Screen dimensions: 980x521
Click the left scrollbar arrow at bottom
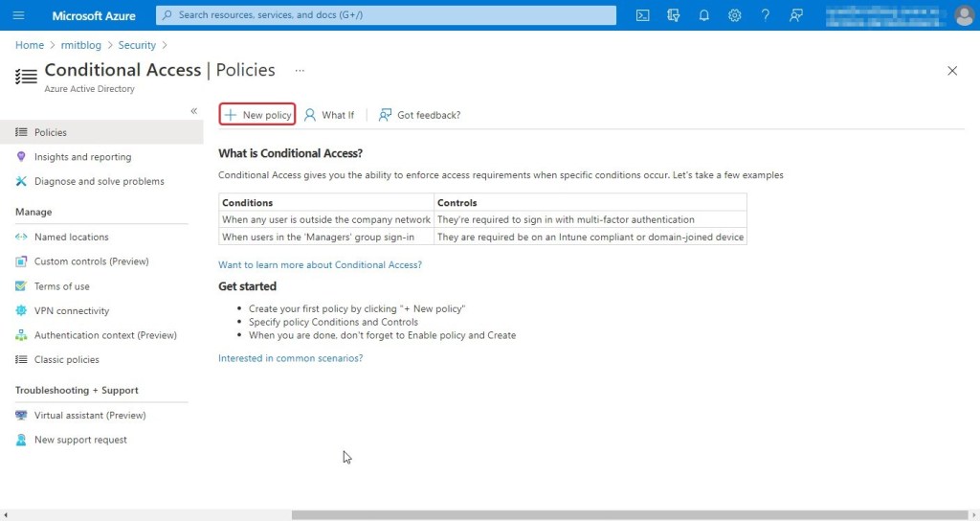pos(6,515)
